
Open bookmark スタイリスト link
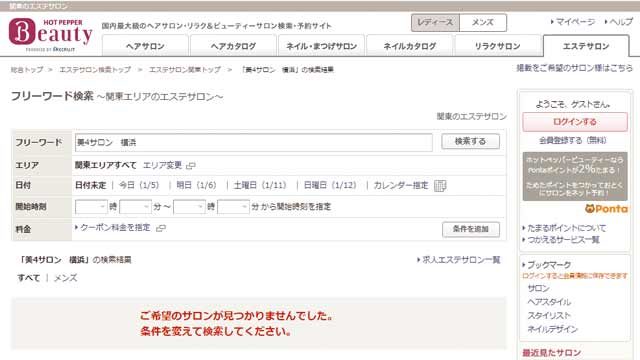(x=549, y=316)
